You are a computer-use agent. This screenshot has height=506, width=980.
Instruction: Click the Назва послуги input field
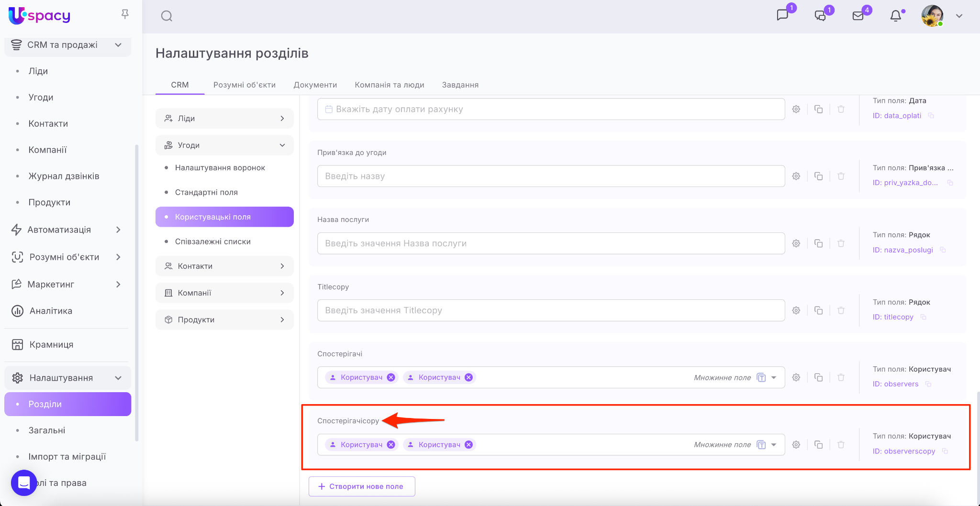(x=550, y=243)
